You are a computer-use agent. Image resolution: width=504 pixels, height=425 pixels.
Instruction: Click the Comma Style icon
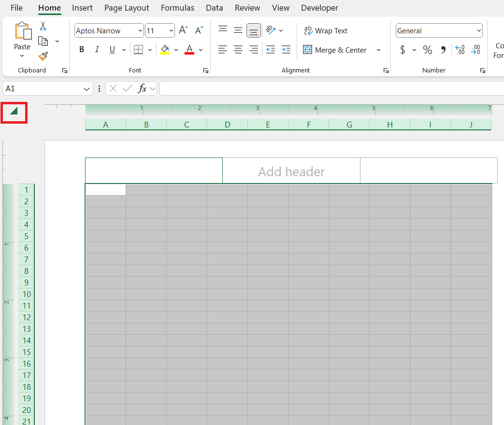(x=443, y=50)
